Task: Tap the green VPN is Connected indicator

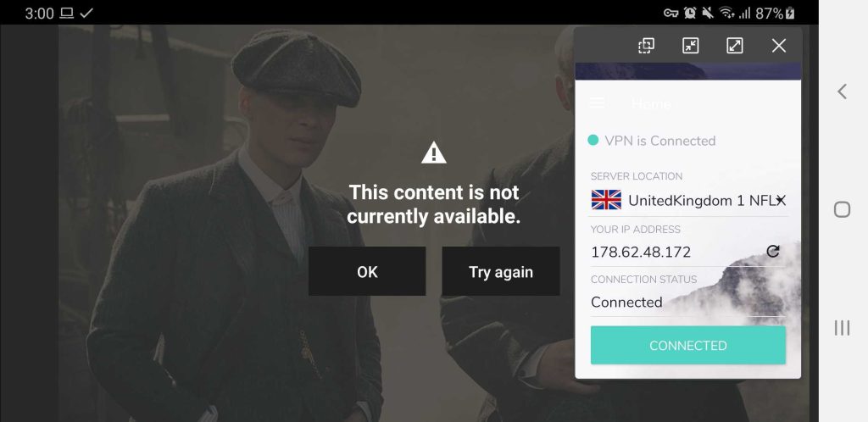Action: (x=593, y=141)
